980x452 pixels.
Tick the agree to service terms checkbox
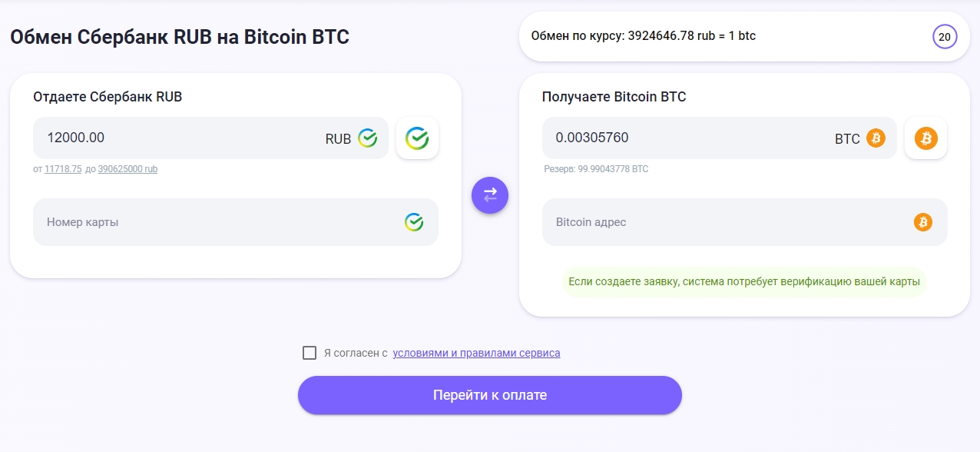(x=310, y=353)
